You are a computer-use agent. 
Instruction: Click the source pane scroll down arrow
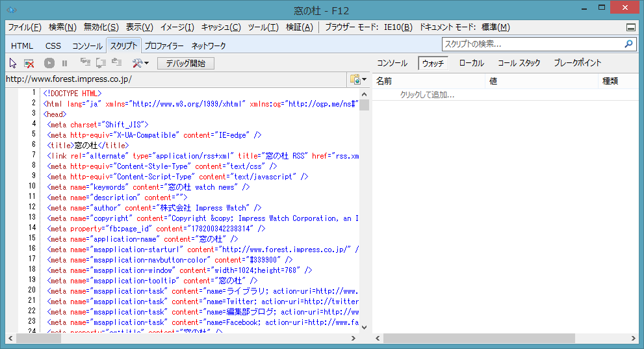364,328
